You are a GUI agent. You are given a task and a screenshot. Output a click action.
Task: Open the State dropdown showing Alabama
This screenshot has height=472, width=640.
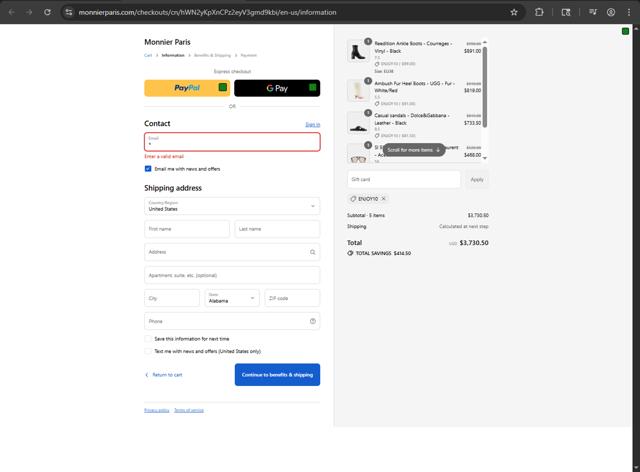coord(231,298)
